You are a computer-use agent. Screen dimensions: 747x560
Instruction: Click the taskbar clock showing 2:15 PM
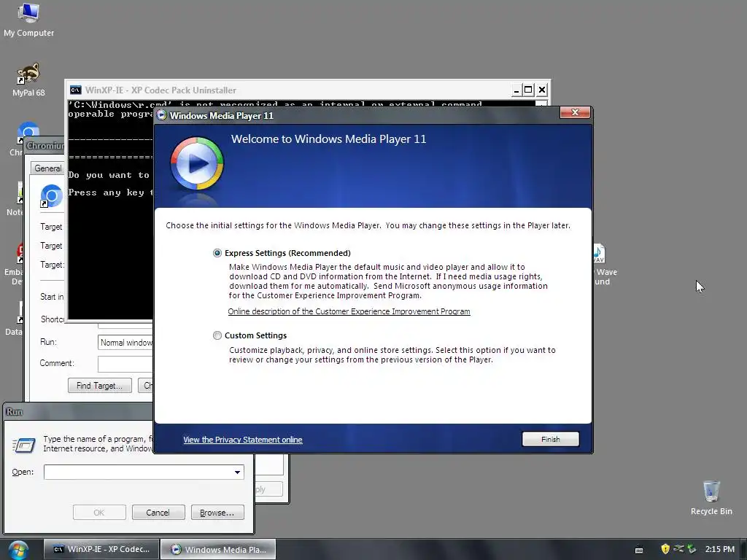click(x=720, y=549)
